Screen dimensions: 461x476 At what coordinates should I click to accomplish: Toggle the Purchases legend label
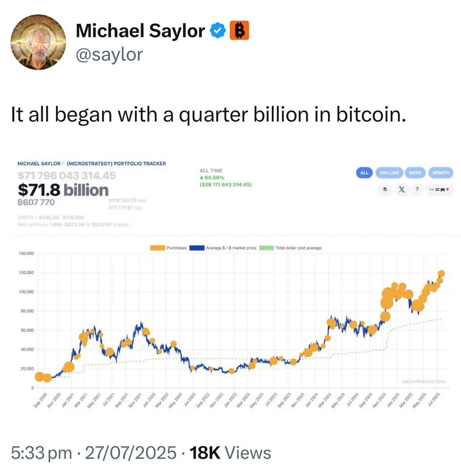click(x=177, y=248)
